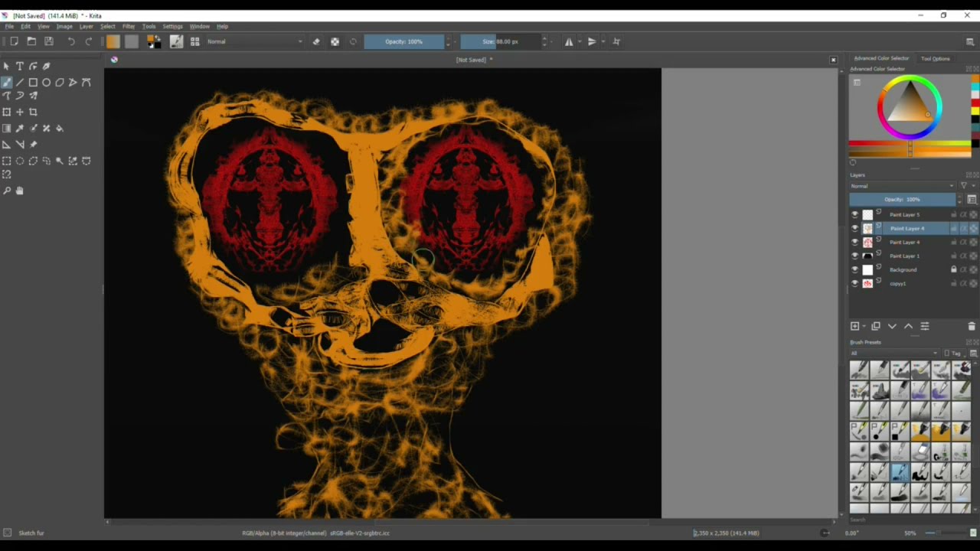
Task: Select the Transform tool
Action: coord(7,112)
